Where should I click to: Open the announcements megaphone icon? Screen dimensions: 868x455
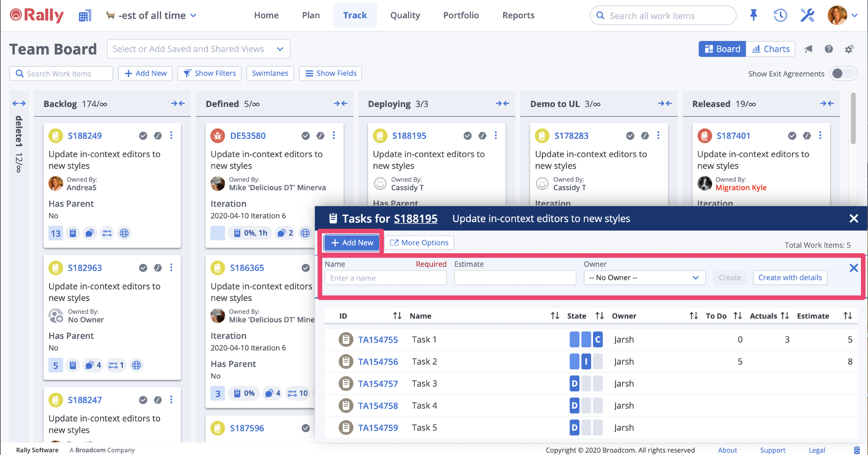pos(808,49)
